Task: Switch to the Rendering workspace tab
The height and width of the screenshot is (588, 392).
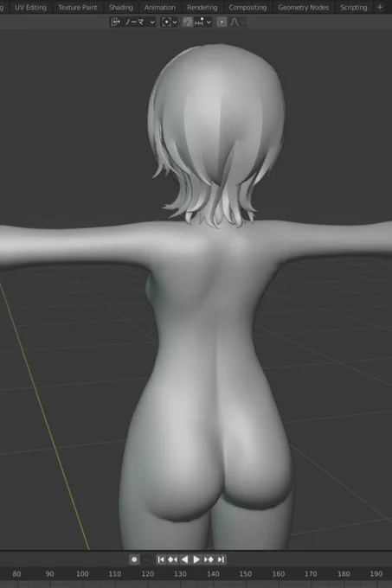Action: point(202,7)
